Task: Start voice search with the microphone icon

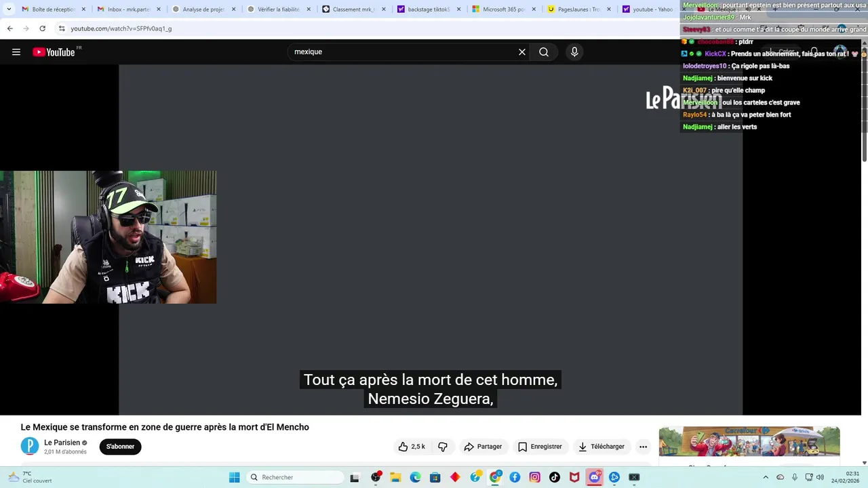Action: tap(574, 52)
